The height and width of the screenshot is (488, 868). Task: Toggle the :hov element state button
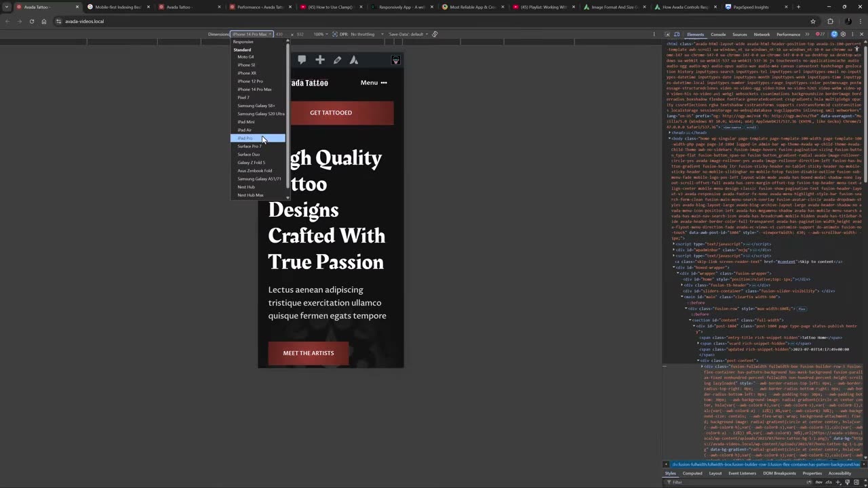pyautogui.click(x=820, y=482)
